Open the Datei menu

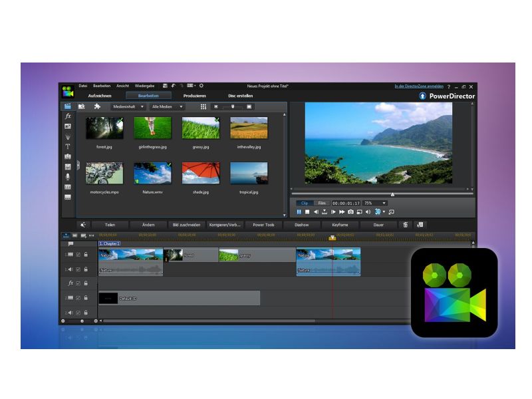coord(82,86)
